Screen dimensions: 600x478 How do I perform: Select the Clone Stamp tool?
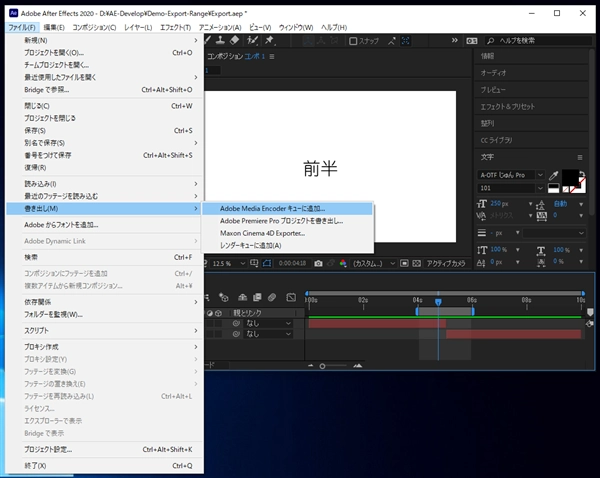pyautogui.click(x=220, y=40)
